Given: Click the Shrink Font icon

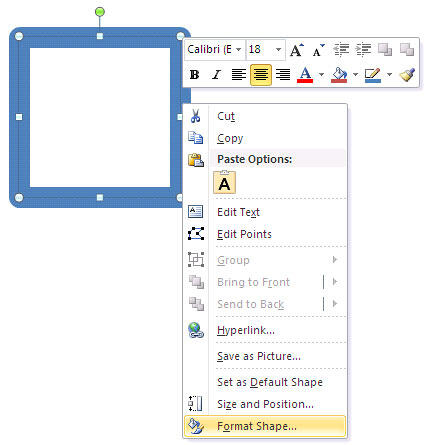Looking at the screenshot, I should 318,50.
